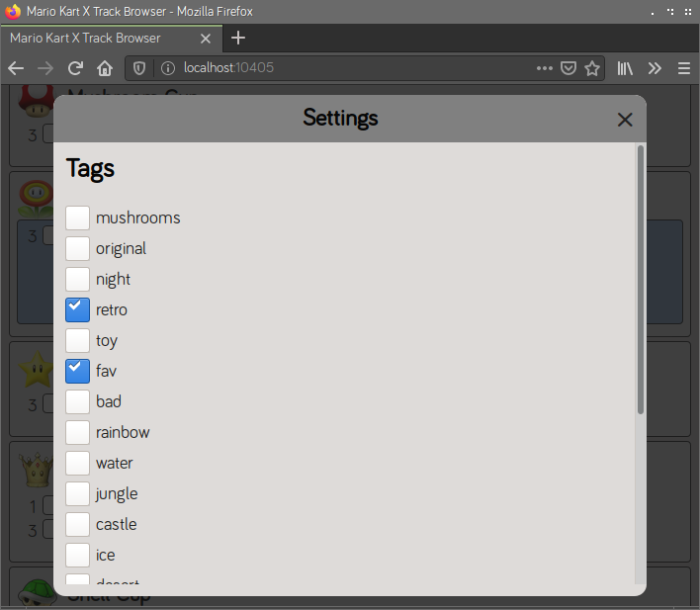Screen dimensions: 700x610
Task: Check the ice tag
Action: [x=78, y=555]
